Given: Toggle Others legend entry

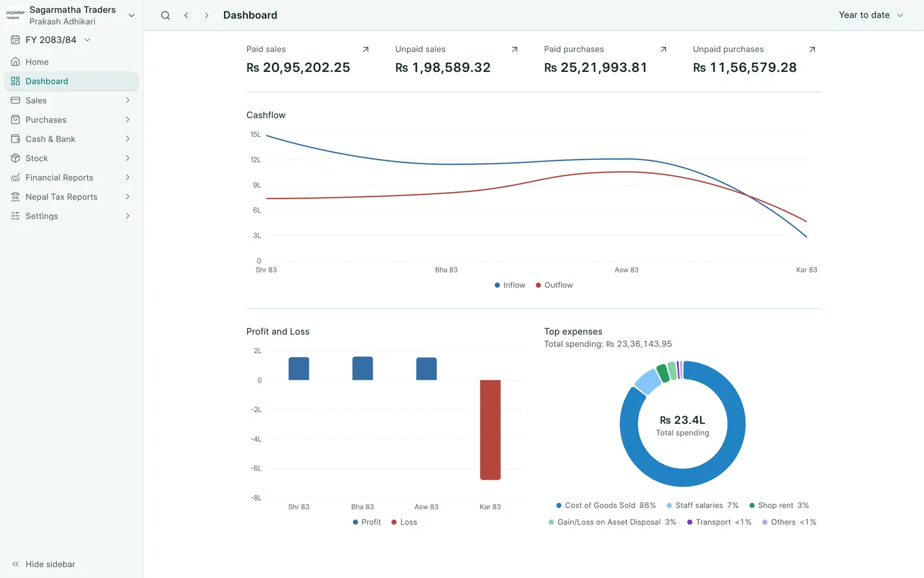Looking at the screenshot, I should click(789, 522).
